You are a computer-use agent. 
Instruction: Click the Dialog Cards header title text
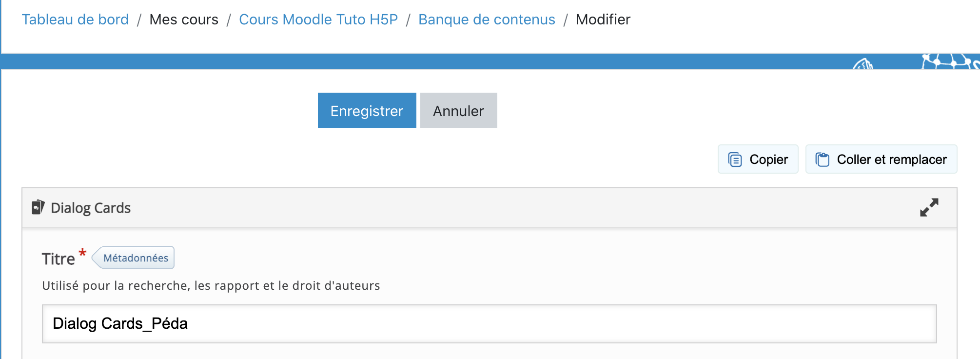coord(91,208)
